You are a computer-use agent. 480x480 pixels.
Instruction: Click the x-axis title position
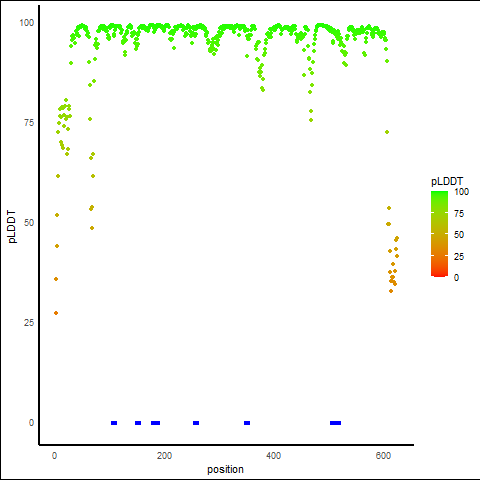pos(225,470)
